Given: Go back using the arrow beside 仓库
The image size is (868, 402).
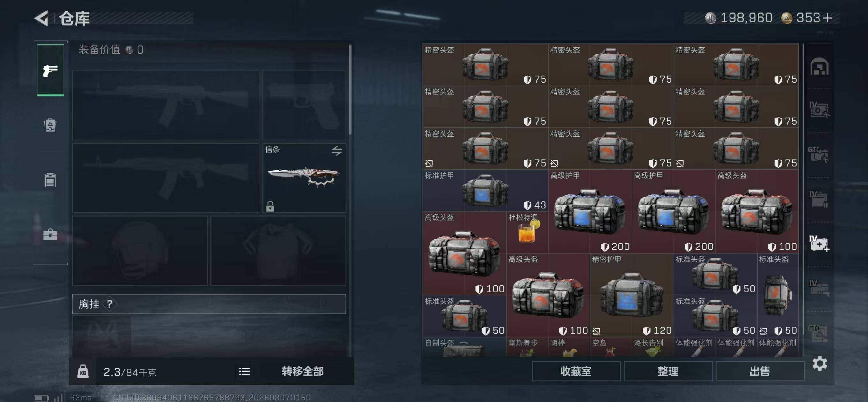Looking at the screenshot, I should (42, 18).
